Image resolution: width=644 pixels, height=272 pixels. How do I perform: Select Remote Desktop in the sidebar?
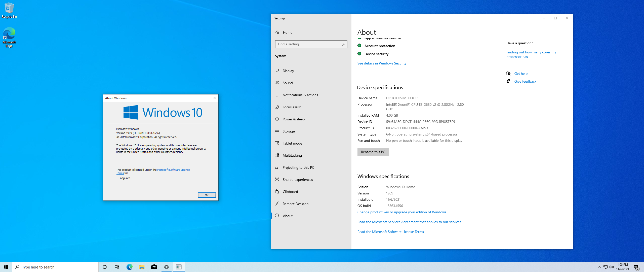(x=311, y=204)
